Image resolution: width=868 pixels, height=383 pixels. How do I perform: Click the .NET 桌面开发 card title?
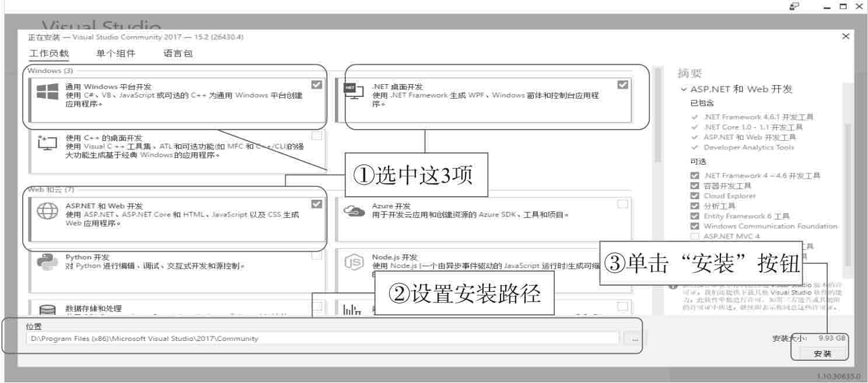point(398,86)
